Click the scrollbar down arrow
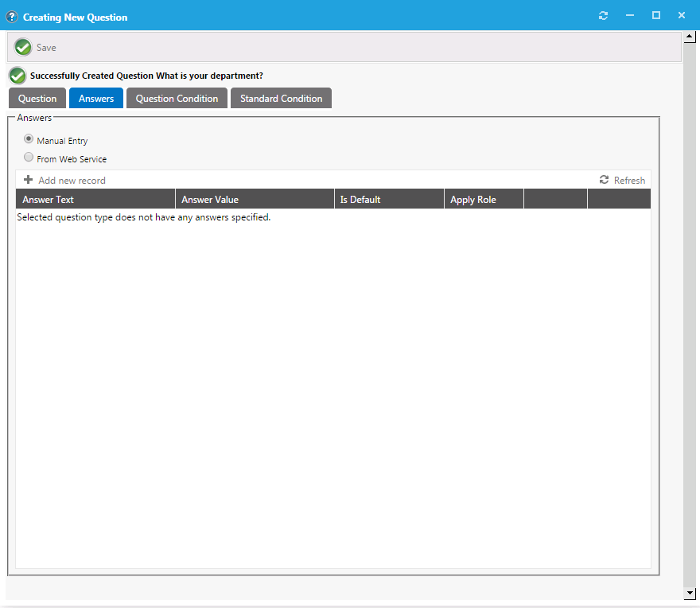Image resolution: width=700 pixels, height=608 pixels. [690, 593]
